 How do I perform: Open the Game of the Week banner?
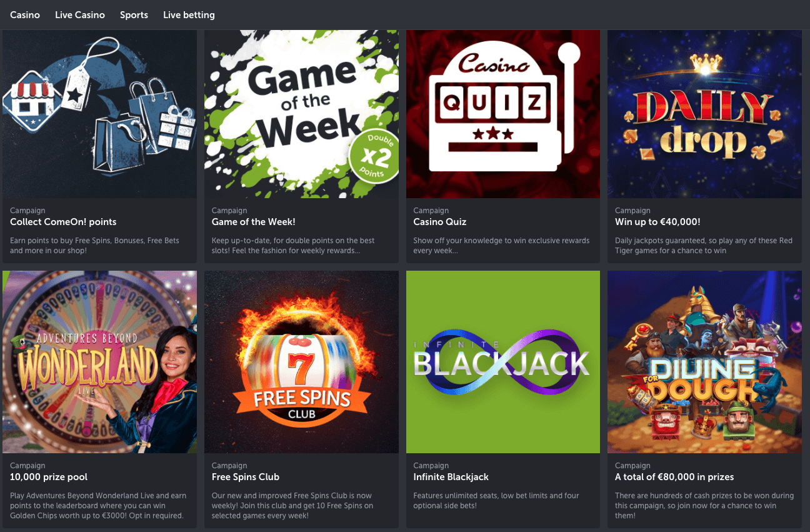click(x=301, y=114)
